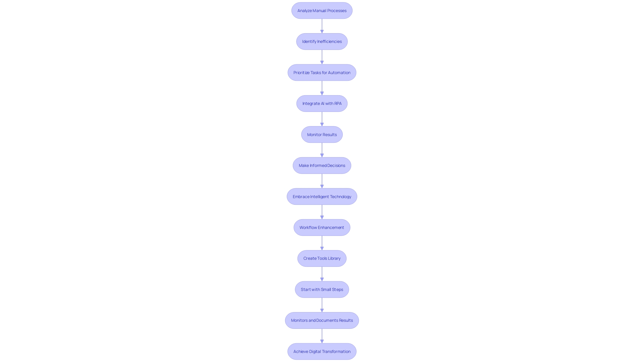Select connector arrow between nodes
644x362 pixels.
click(x=322, y=25)
